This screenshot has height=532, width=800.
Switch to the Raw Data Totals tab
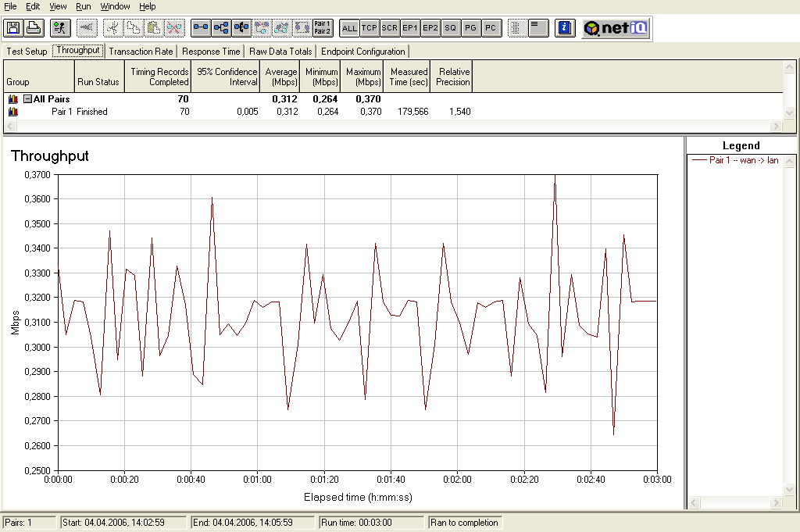point(280,52)
